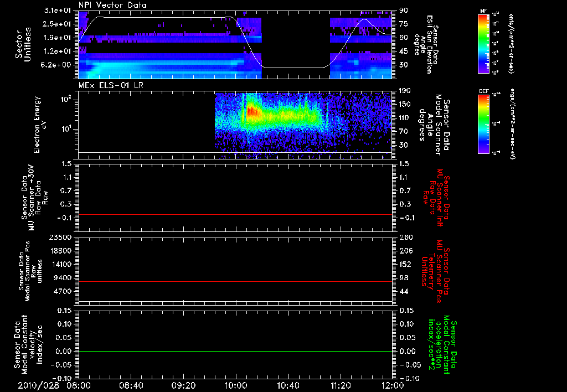Image resolution: width=567 pixels, height=392 pixels.
Task: Click the Model Scanner Angle degrees axis title
Action: (434, 125)
